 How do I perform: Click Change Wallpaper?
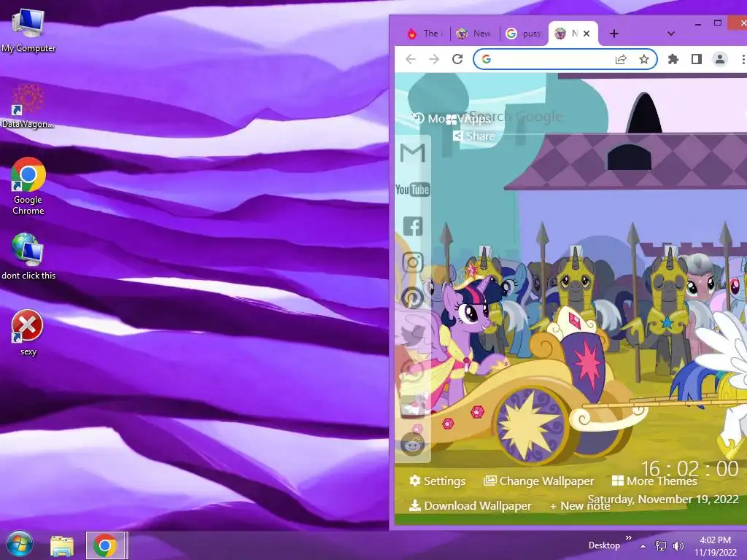[x=539, y=481]
